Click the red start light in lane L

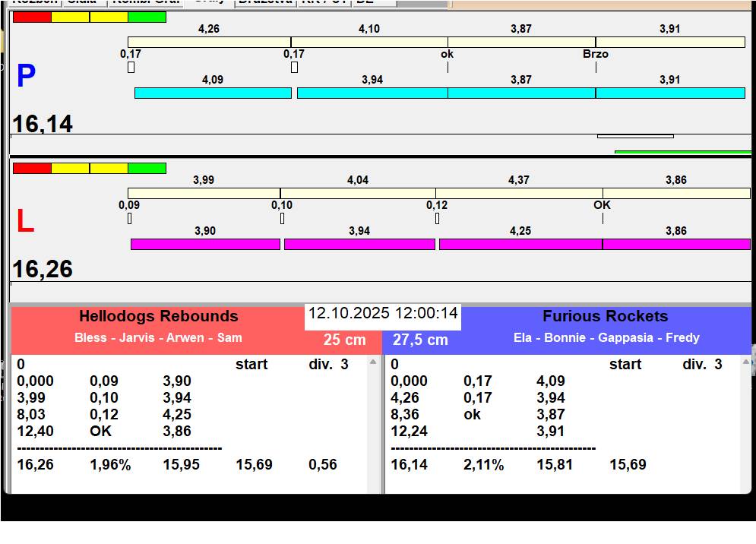click(x=32, y=169)
